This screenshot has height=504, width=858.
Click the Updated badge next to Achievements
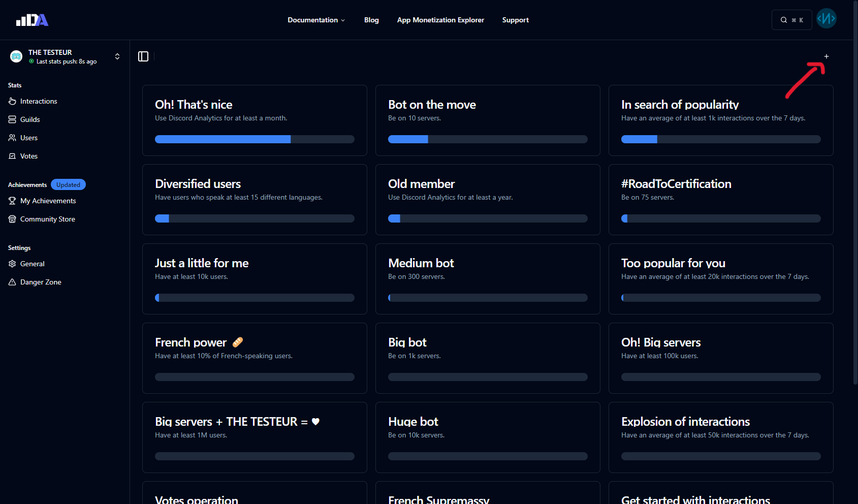[68, 184]
